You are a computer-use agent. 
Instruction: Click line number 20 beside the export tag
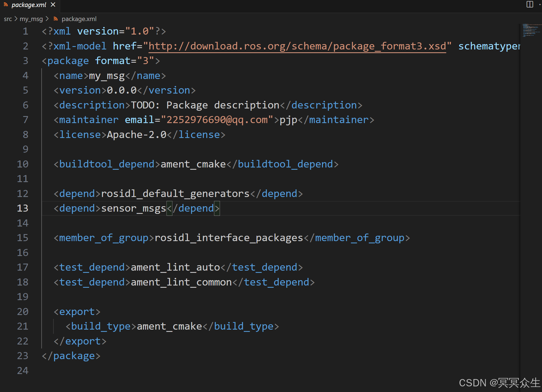click(x=23, y=312)
